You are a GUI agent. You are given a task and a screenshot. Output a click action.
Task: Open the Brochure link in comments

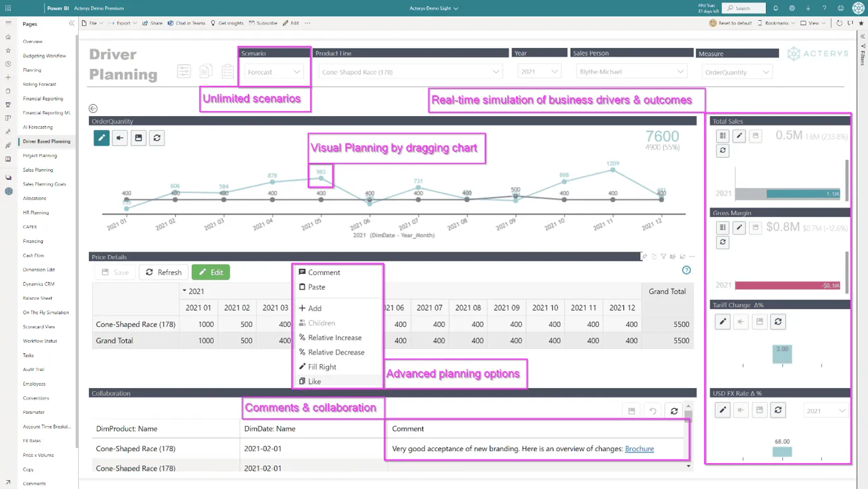click(639, 449)
